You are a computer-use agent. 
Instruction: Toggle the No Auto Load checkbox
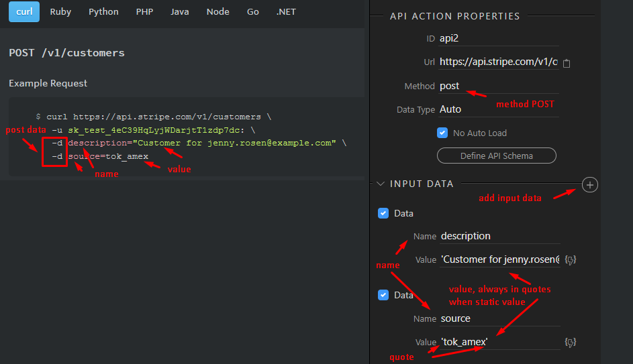pos(442,133)
